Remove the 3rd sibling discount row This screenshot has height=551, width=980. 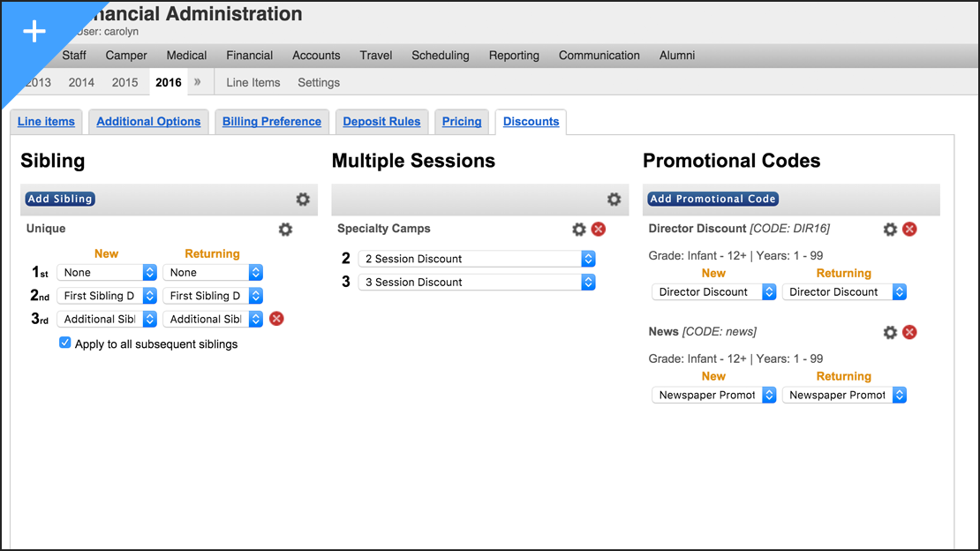pos(275,319)
